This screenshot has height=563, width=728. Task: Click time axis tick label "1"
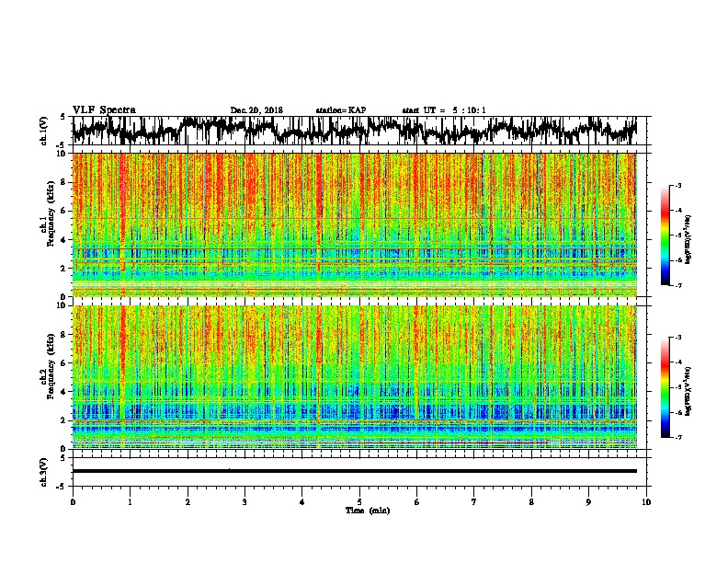coord(130,502)
